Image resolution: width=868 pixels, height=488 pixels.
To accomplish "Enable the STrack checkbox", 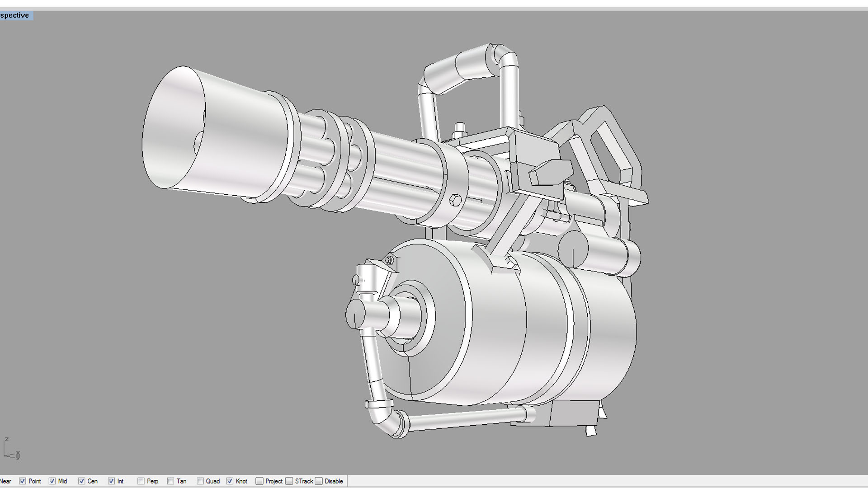I will [289, 481].
